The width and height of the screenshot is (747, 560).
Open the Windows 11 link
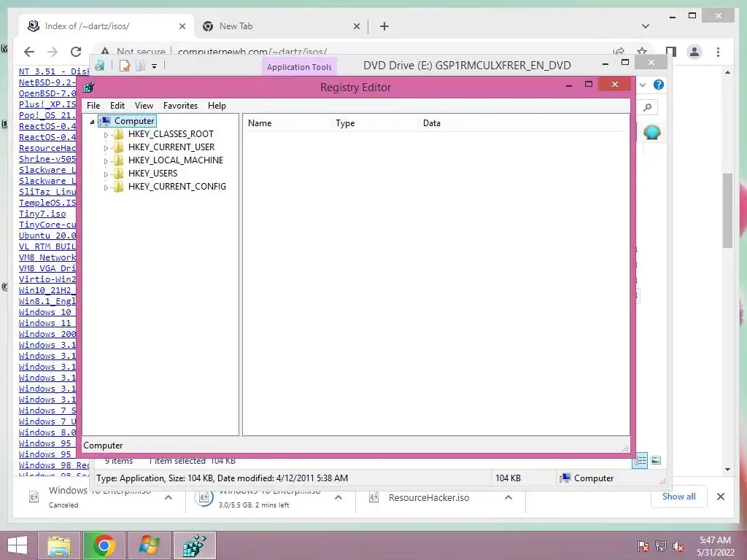44,323
